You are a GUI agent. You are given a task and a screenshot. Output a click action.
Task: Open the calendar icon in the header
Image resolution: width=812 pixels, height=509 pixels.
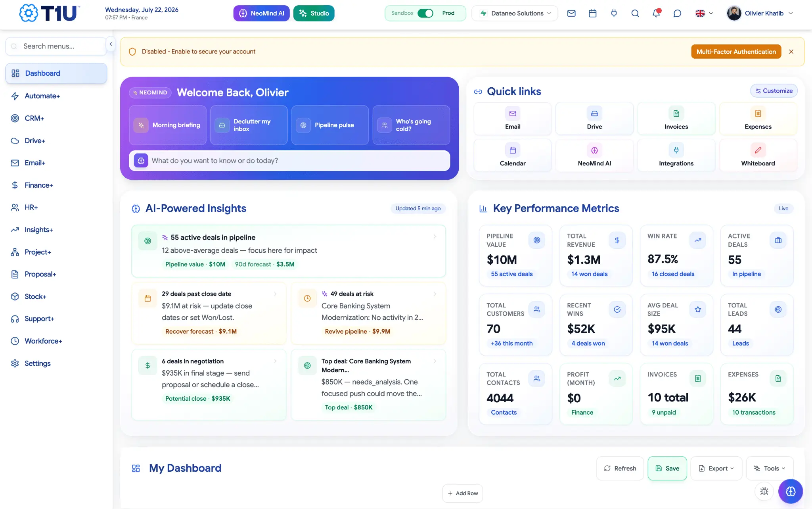[x=593, y=13]
